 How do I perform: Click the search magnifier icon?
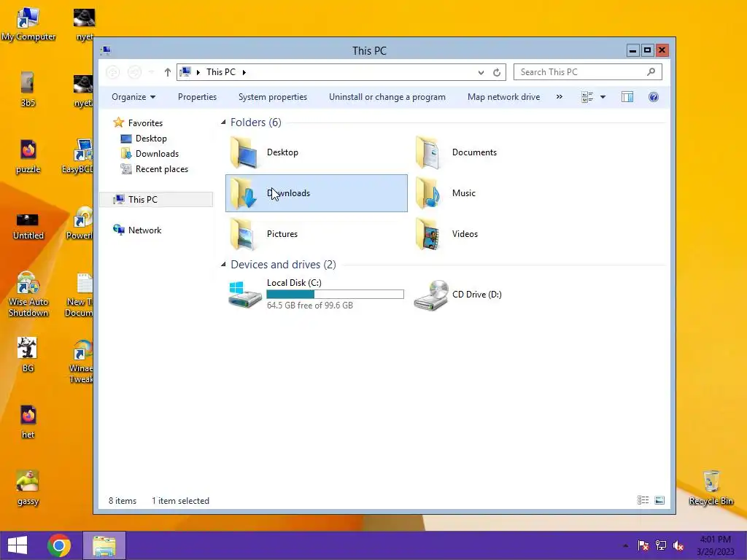[x=651, y=72]
